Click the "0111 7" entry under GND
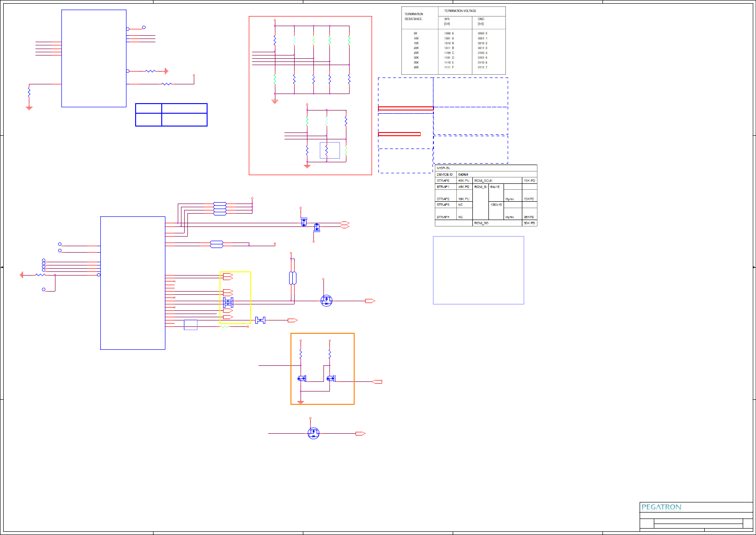This screenshot has width=756, height=535. (x=482, y=67)
